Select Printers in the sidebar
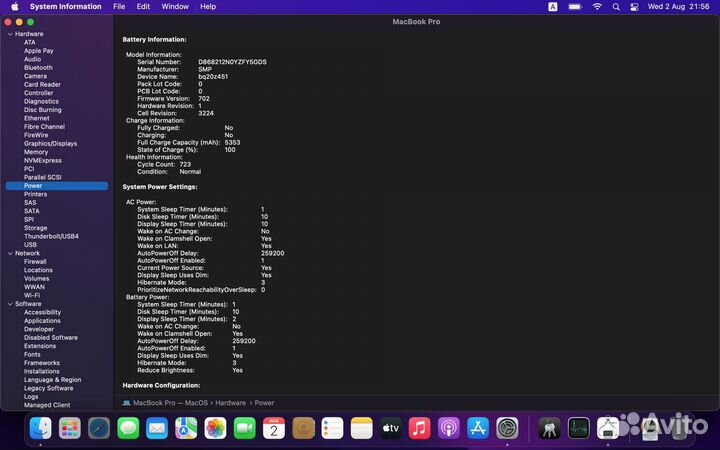Image resolution: width=720 pixels, height=450 pixels. 35,194
